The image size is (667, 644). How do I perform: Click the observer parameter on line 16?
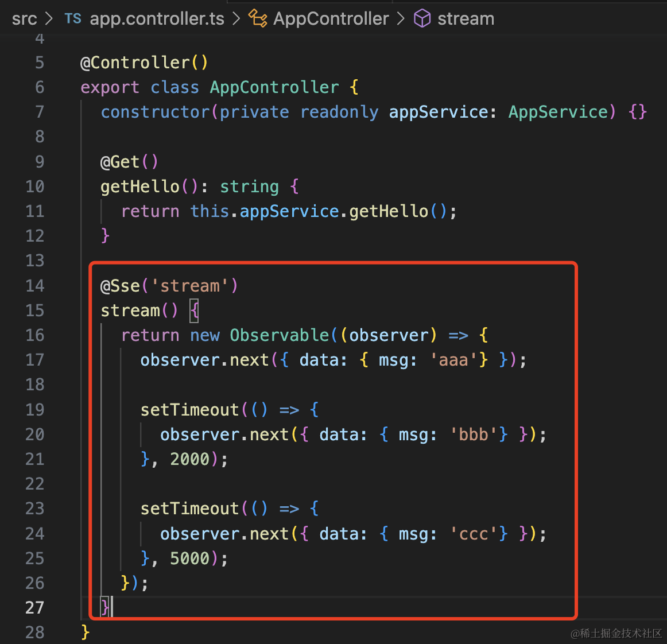coord(389,335)
